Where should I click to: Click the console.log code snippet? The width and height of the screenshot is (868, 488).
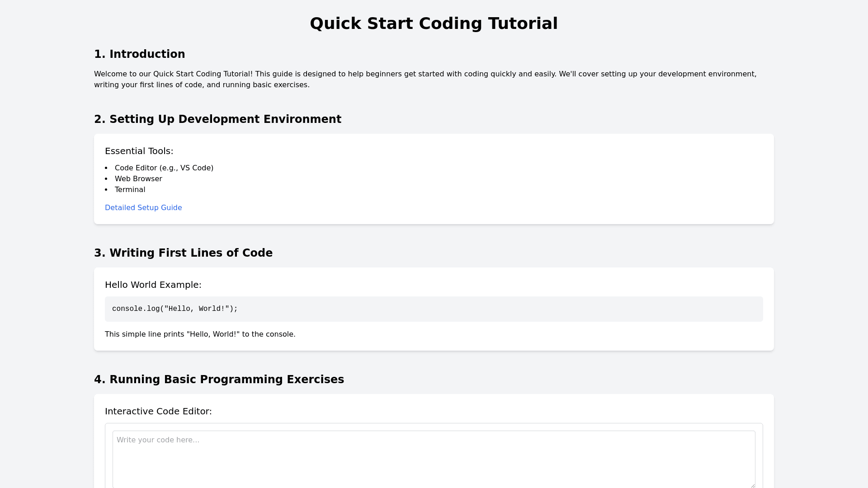175,309
